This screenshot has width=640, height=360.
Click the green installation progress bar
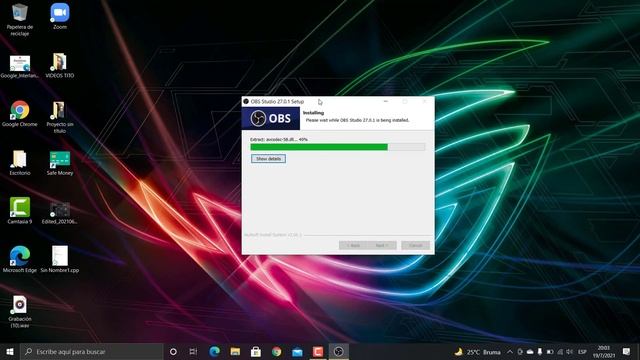338,147
